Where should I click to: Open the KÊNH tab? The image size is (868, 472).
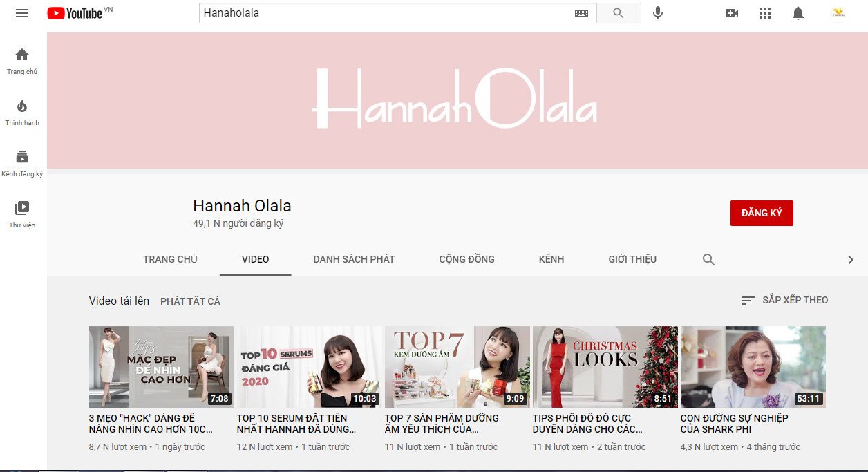click(551, 259)
